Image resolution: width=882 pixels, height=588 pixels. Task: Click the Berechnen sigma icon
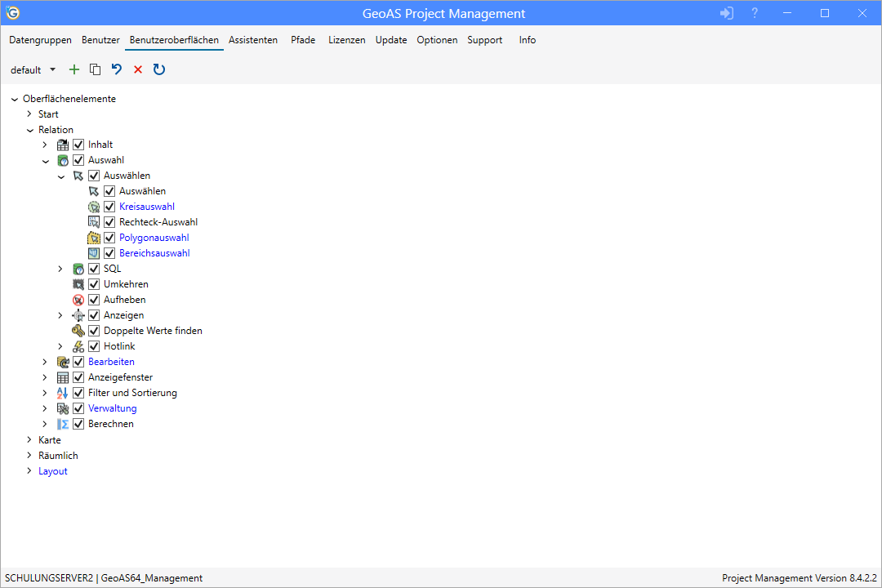[63, 425]
